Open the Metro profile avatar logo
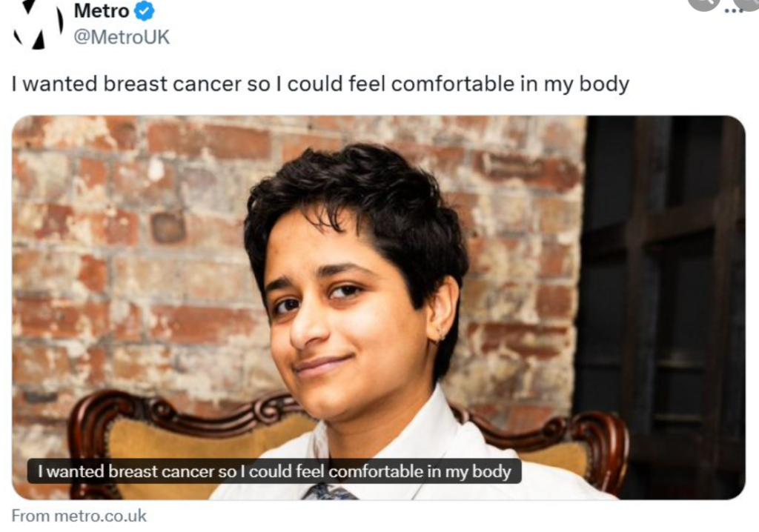 click(x=38, y=23)
